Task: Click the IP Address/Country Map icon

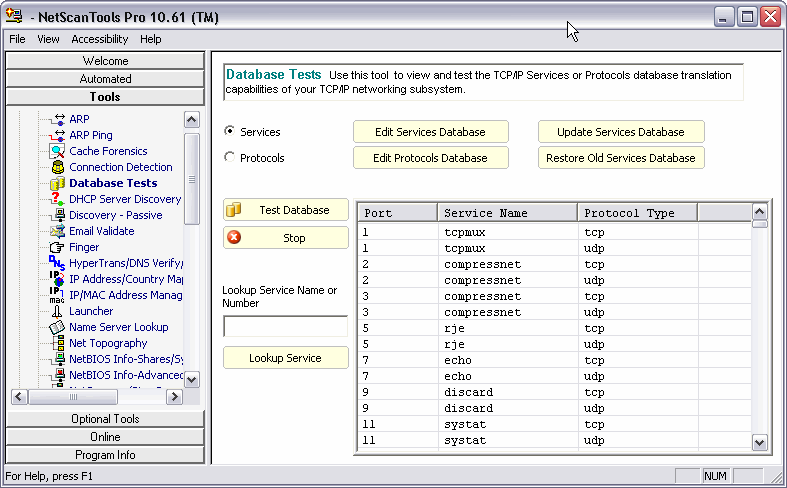Action: (x=57, y=279)
